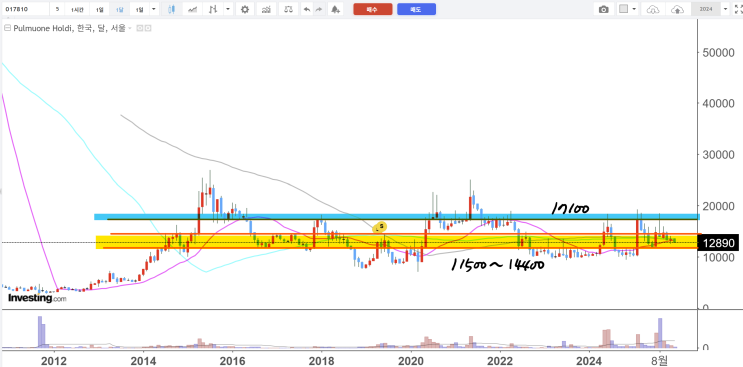The image size is (743, 367).
Task: Toggle fullscreen mode icon
Action: [737, 9]
